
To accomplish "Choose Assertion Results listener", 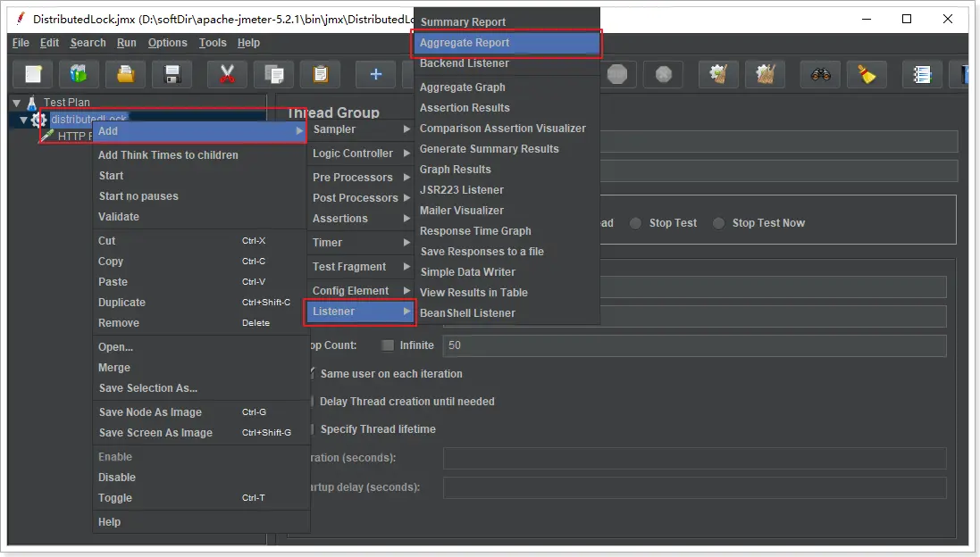I will point(507,108).
